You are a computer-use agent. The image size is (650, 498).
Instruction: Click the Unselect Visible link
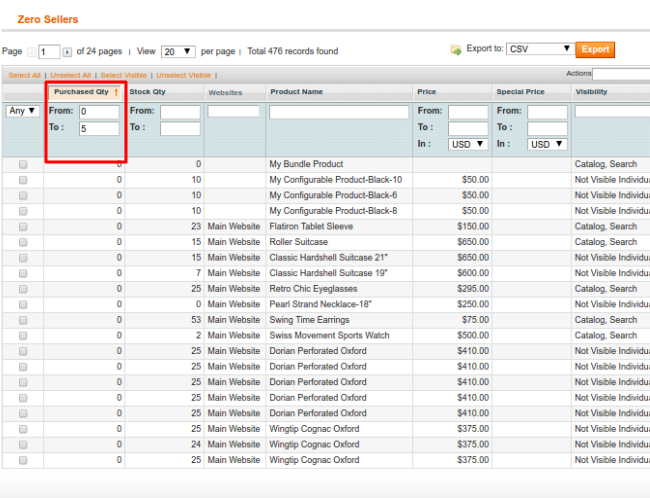coord(183,75)
